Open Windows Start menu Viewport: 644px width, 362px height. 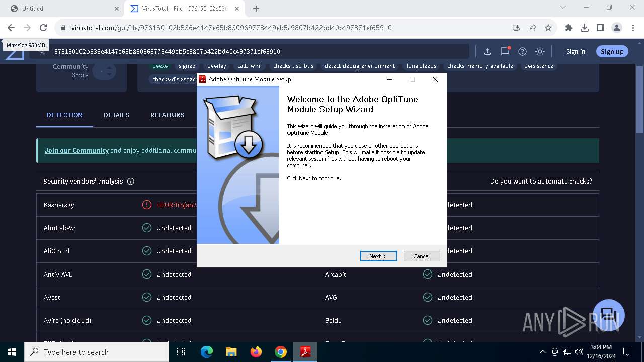point(12,352)
